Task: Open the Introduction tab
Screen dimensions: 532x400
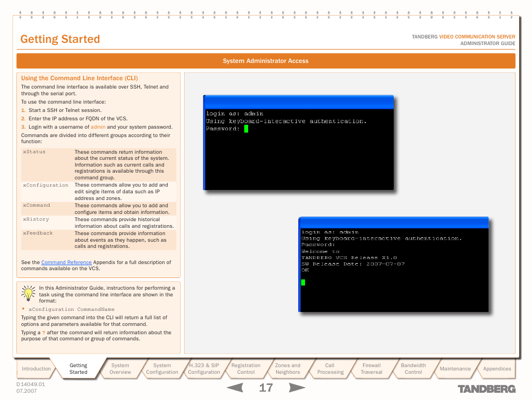Action: (36, 369)
